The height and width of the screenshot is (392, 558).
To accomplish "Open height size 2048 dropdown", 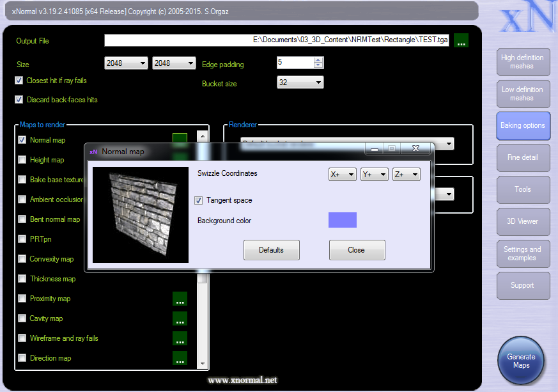I will click(174, 63).
